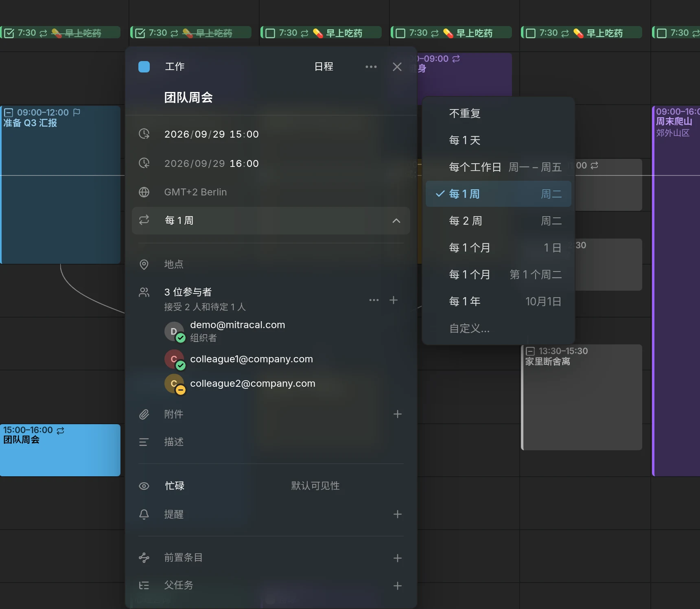Screen dimensions: 700x609
Task: Click the three-dots menu in event header
Action: (x=371, y=67)
